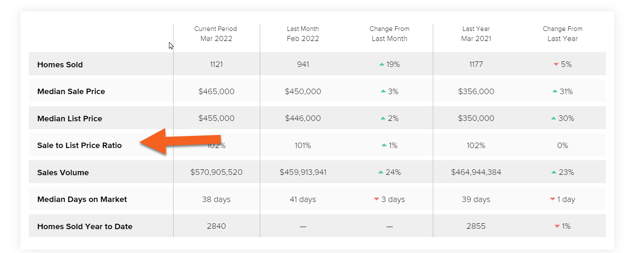Click green arrow beside 30% Median List Price
The image size is (644, 253).
point(554,118)
